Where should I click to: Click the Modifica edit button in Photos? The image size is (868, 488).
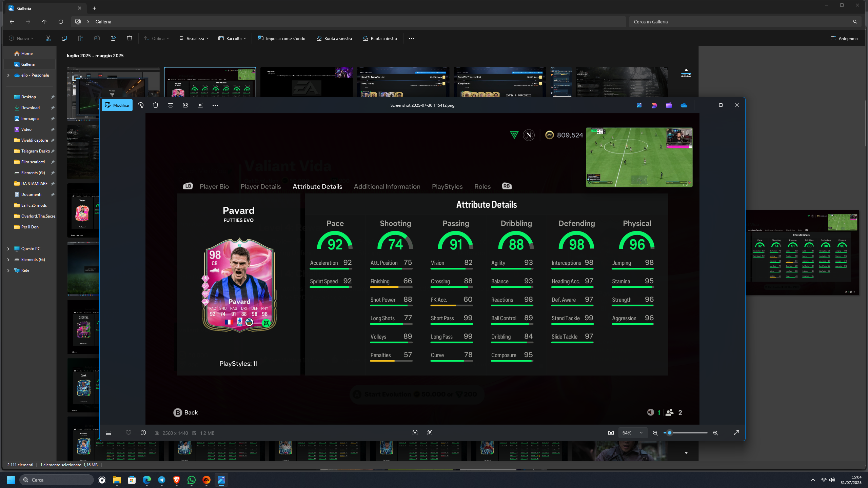coord(117,105)
